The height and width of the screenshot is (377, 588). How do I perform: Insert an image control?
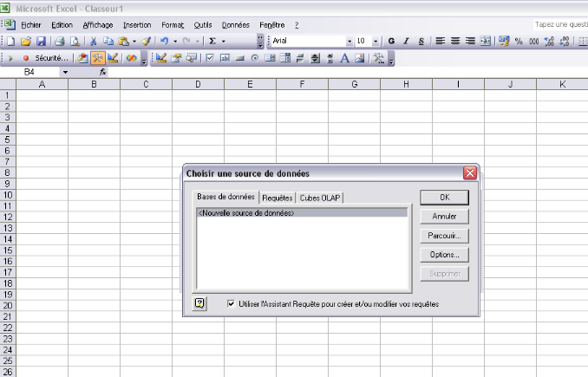(360, 58)
